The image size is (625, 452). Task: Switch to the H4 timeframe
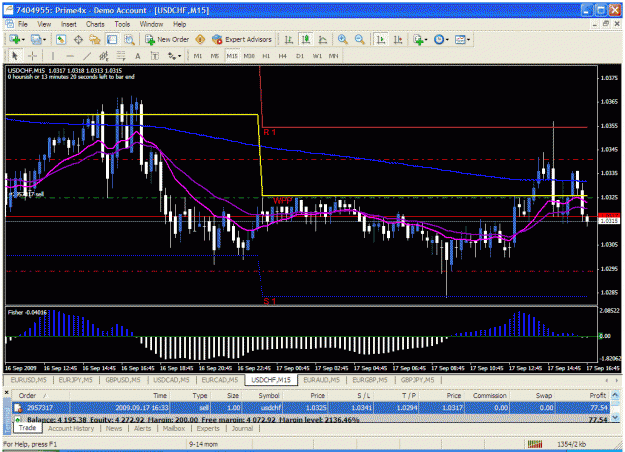(x=283, y=56)
